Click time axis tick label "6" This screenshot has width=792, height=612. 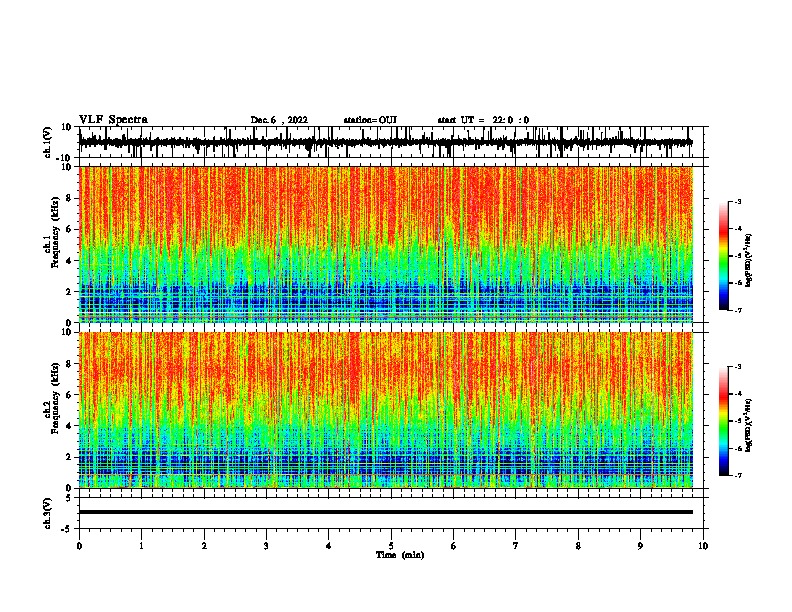[454, 546]
